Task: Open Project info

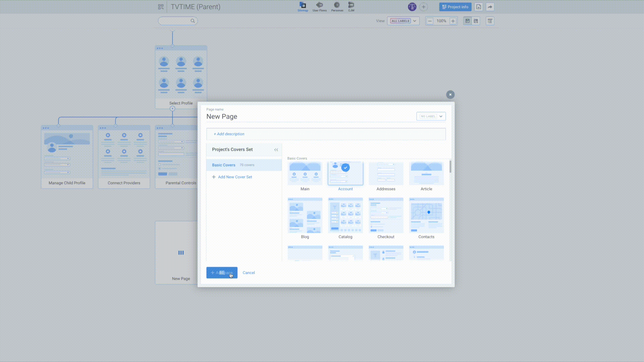Action: point(455,7)
